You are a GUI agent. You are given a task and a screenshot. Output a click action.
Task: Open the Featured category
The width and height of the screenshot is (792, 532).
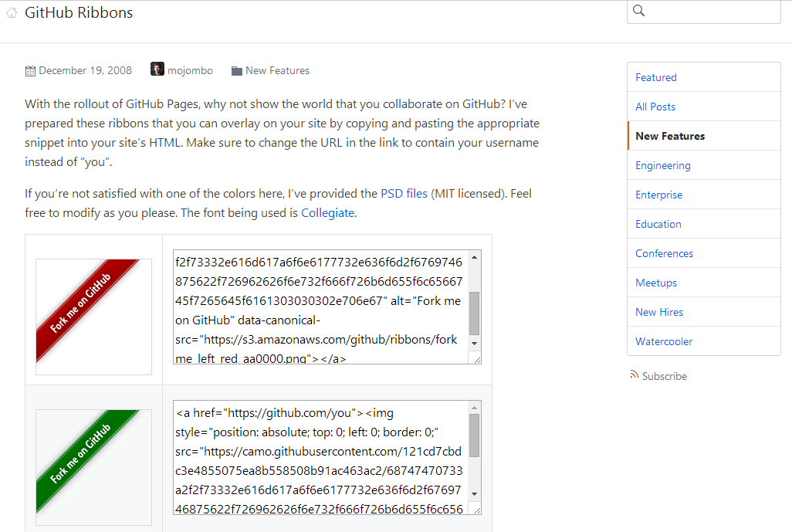click(703, 77)
